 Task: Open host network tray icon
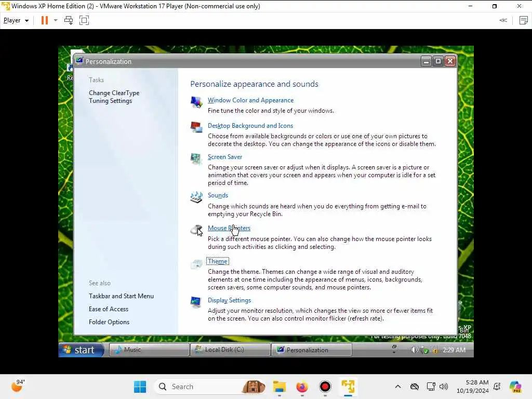click(x=431, y=387)
